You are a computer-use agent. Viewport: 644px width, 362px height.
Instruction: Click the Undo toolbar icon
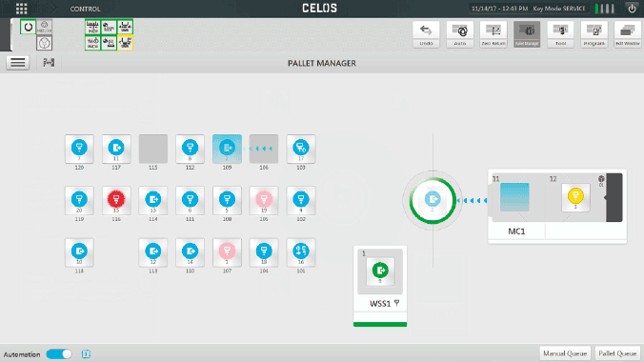(x=426, y=34)
